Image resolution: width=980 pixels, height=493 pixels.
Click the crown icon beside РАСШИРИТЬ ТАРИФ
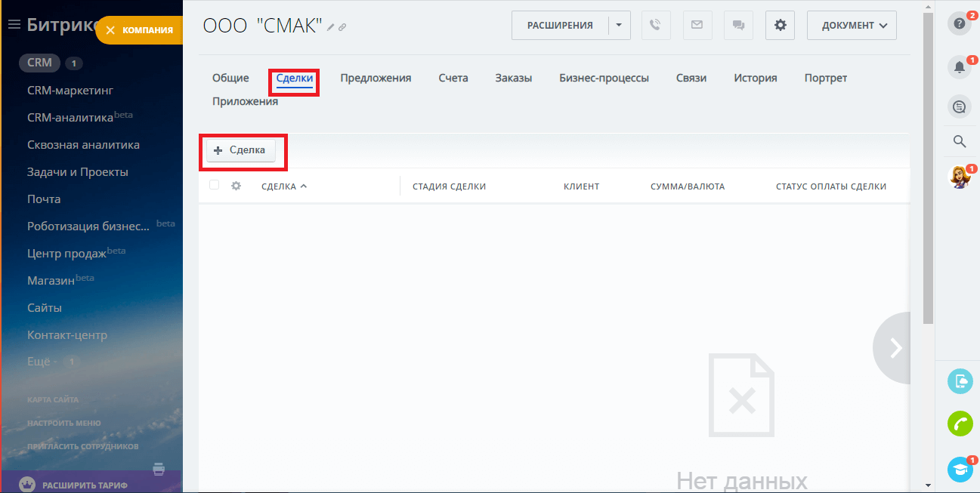click(x=26, y=485)
